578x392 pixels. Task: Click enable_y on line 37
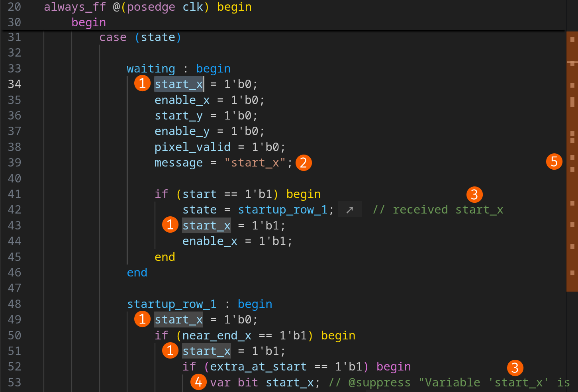coord(182,131)
